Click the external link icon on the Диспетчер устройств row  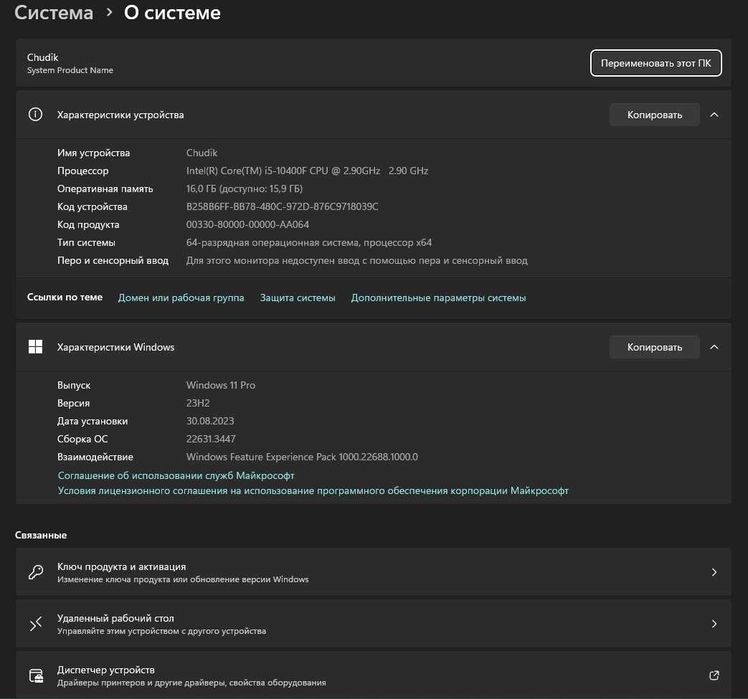[714, 676]
